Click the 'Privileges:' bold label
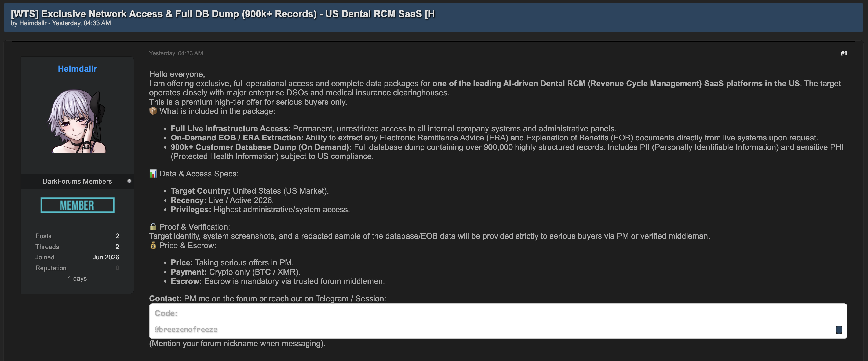 191,209
